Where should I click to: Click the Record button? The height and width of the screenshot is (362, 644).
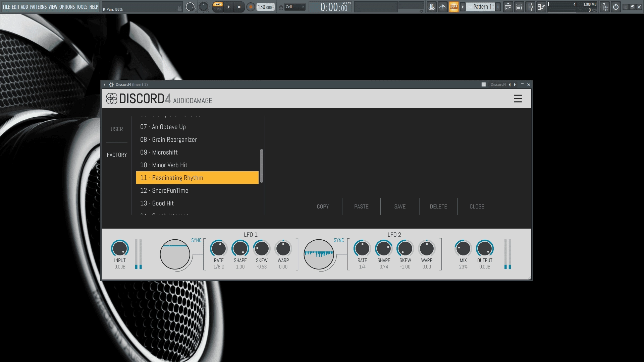250,7
